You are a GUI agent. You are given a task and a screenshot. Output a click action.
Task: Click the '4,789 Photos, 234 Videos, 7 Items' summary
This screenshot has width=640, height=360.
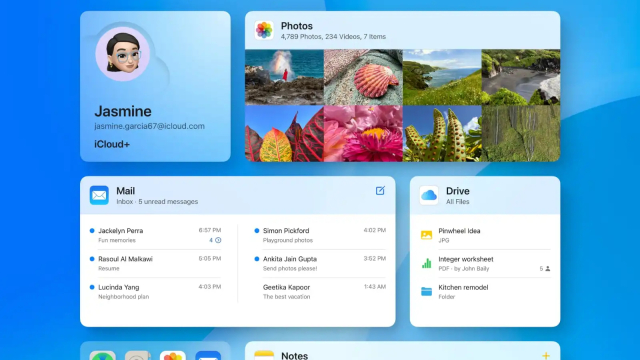(333, 37)
